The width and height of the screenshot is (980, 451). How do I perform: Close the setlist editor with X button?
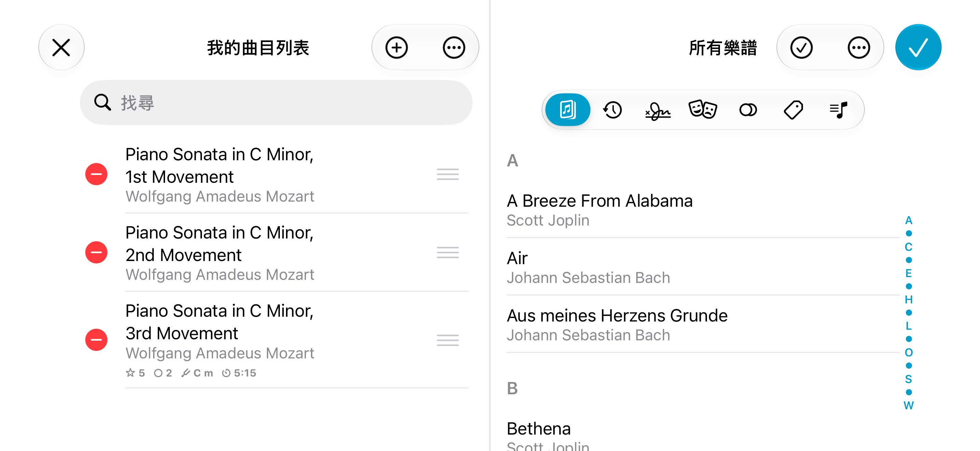[61, 47]
